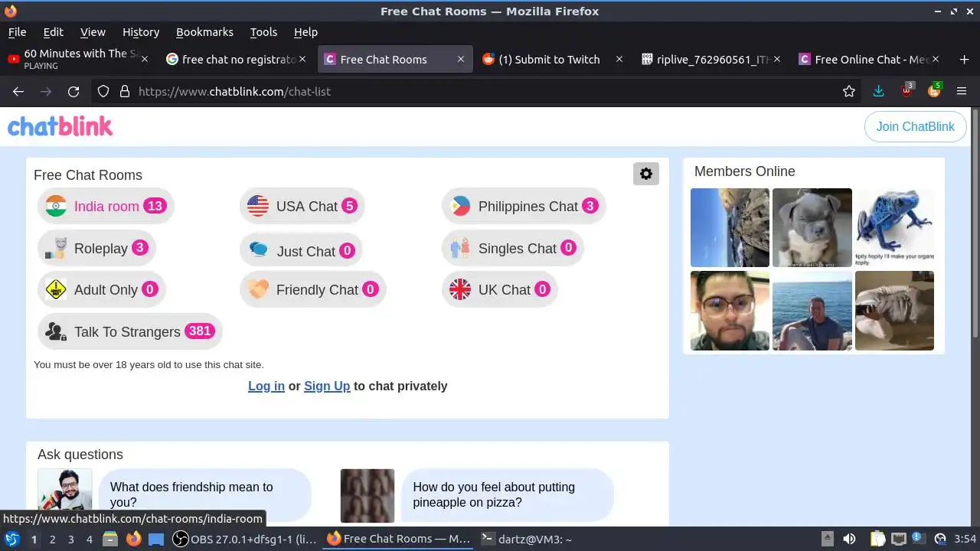Click the India flag icon in room list

click(56, 206)
